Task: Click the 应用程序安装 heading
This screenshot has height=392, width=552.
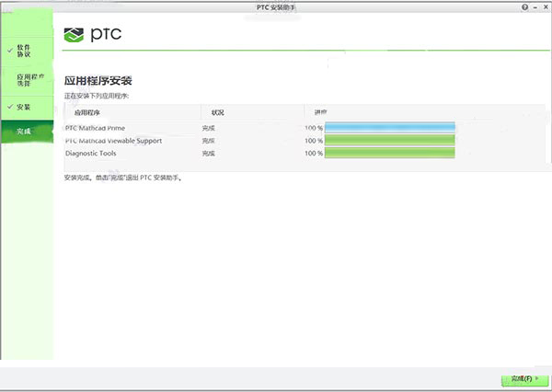Action: 98,81
